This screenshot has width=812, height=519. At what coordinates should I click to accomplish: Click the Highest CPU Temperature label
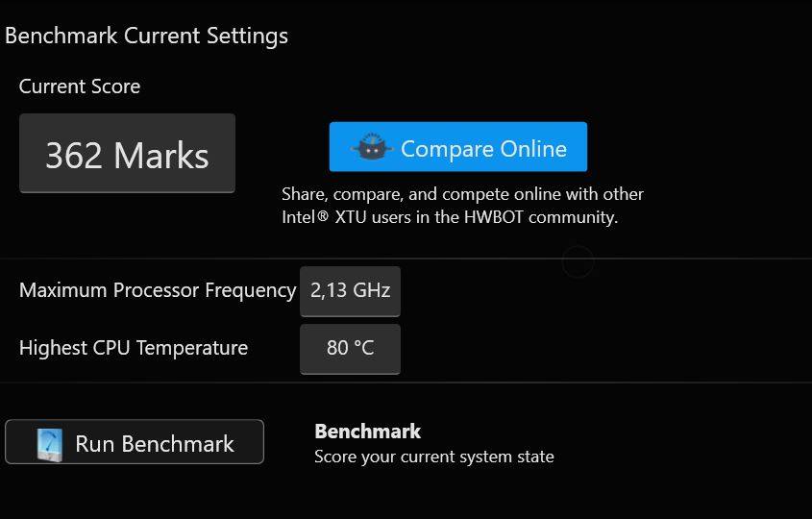pyautogui.click(x=134, y=348)
